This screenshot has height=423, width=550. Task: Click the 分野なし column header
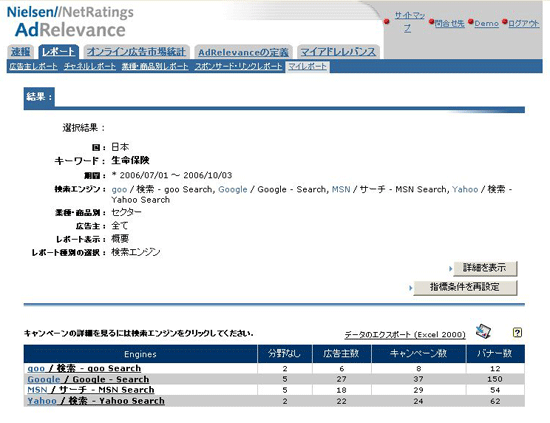click(284, 354)
